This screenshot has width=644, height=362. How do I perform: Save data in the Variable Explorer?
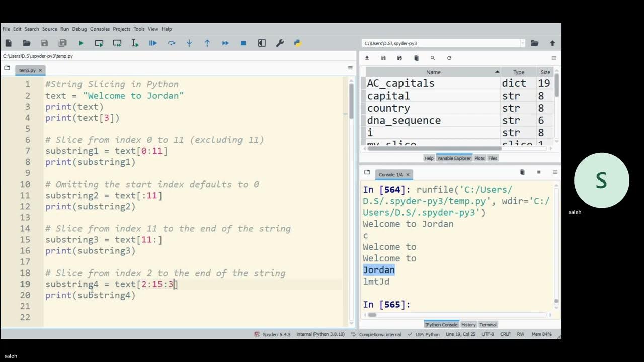[383, 58]
